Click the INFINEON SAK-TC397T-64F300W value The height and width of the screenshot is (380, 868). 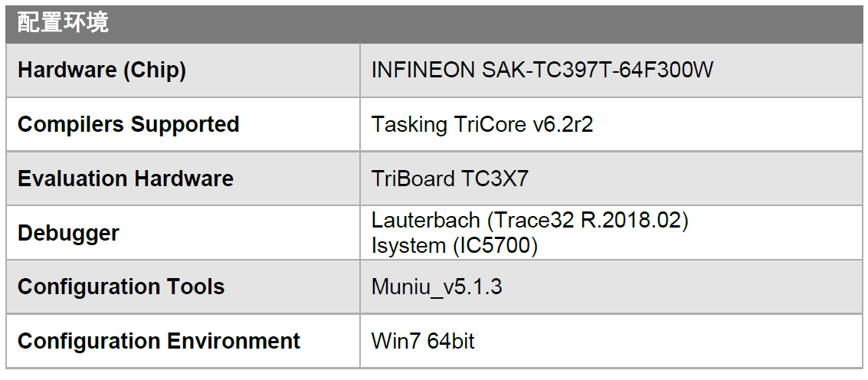click(x=542, y=70)
